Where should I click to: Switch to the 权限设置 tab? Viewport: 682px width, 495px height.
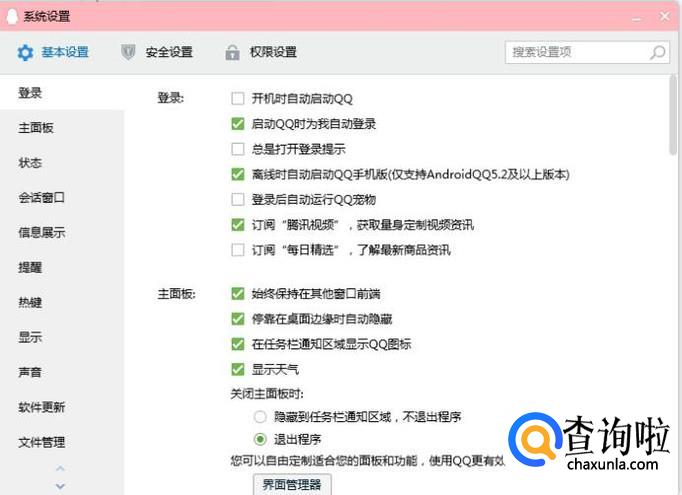pyautogui.click(x=273, y=52)
